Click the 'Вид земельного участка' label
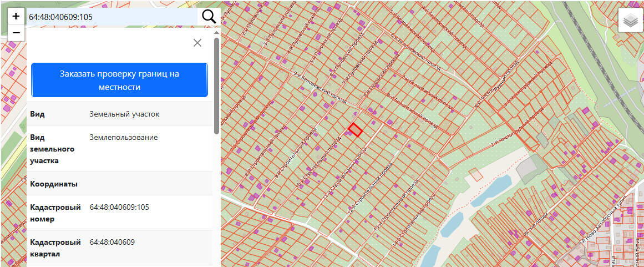The width and height of the screenshot is (644, 267). click(x=52, y=149)
